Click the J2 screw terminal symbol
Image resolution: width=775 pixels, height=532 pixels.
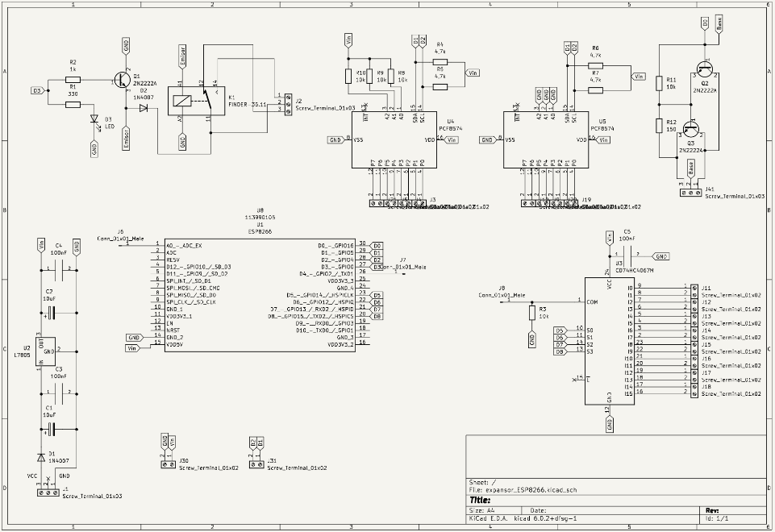(x=288, y=104)
